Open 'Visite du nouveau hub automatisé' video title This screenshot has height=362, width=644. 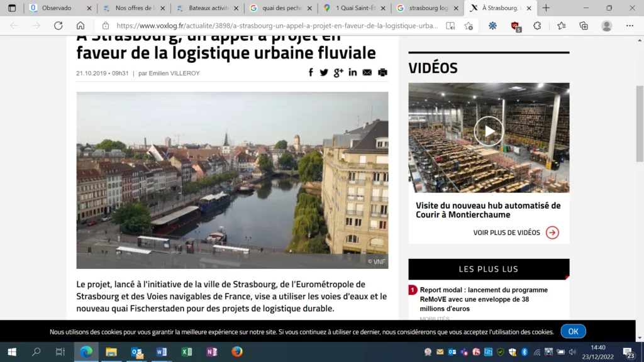488,210
